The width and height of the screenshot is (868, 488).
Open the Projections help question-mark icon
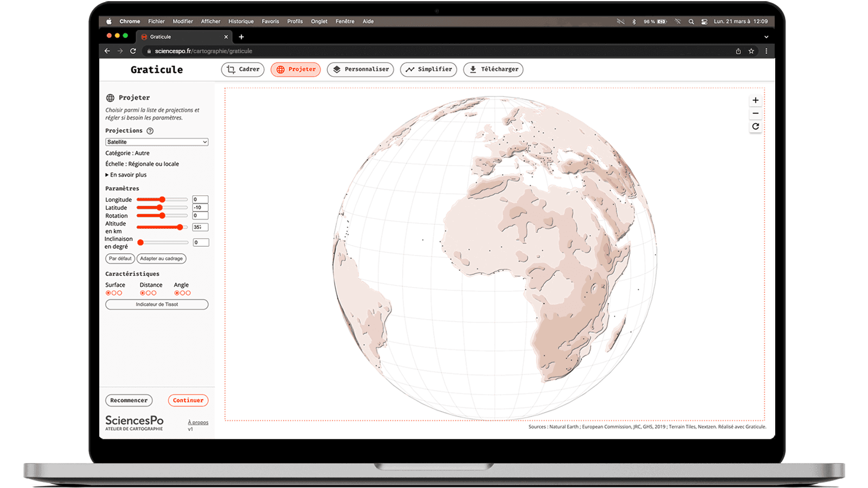(150, 131)
